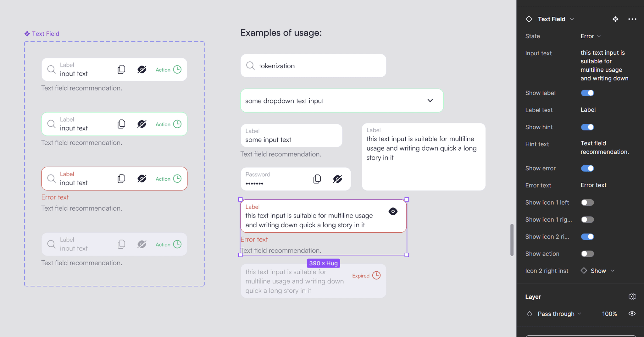Expand the 'some dropdown text input' chevron
Image resolution: width=644 pixels, height=337 pixels.
(430, 101)
